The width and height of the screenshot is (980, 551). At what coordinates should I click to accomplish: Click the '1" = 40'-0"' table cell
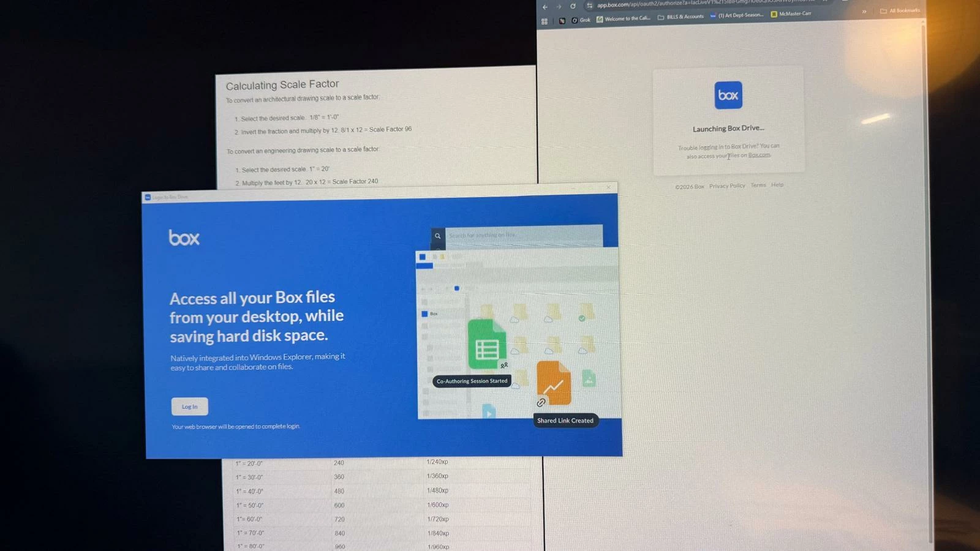250,492
